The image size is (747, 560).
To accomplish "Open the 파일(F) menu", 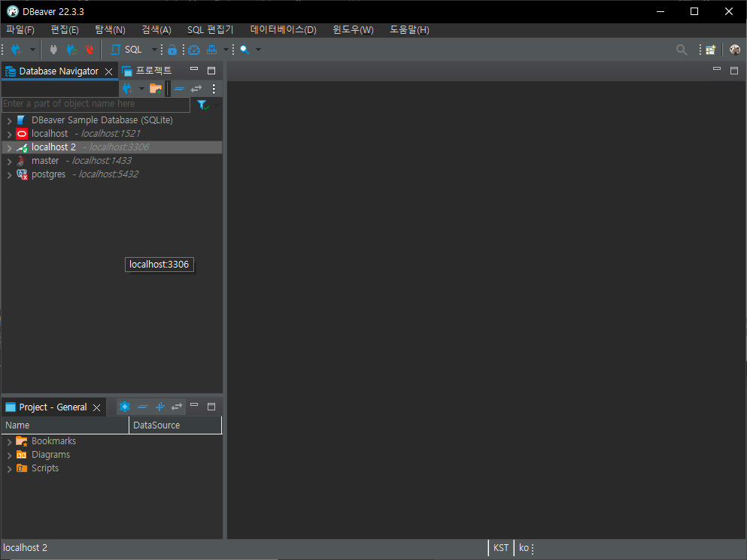I will click(20, 30).
